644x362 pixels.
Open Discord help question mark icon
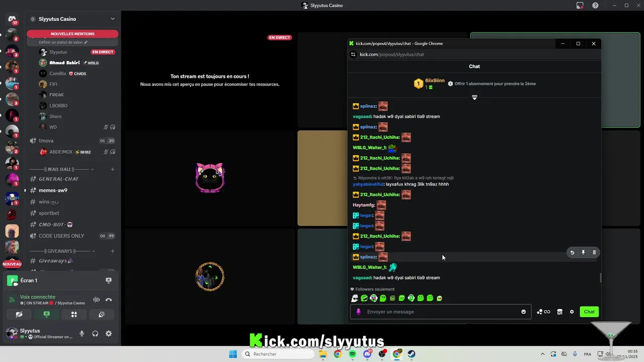(x=596, y=6)
